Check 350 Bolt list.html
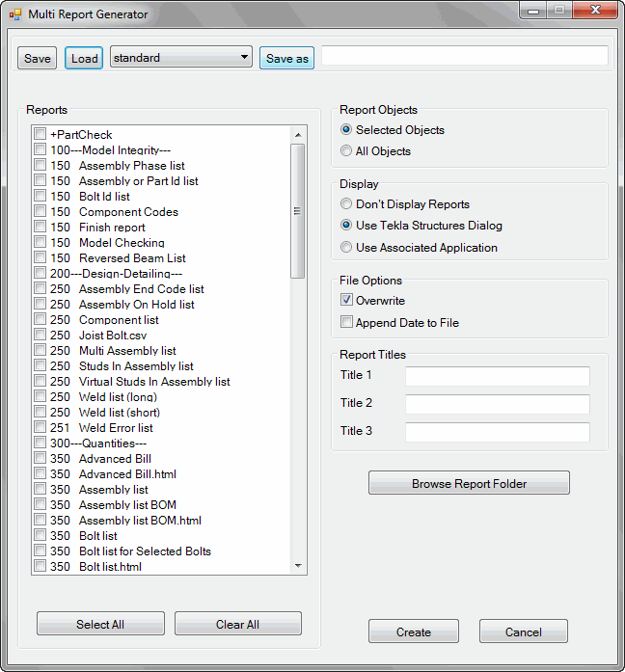Viewport: 625px width, 672px height. pyautogui.click(x=40, y=566)
